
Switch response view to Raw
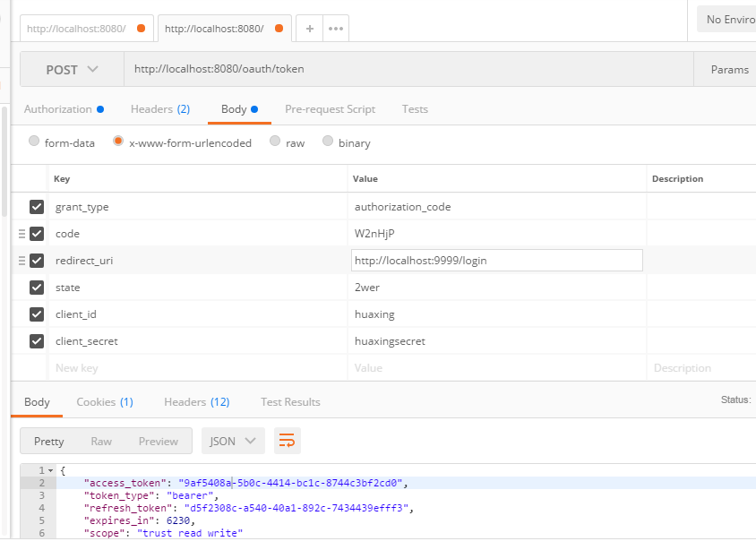click(101, 441)
